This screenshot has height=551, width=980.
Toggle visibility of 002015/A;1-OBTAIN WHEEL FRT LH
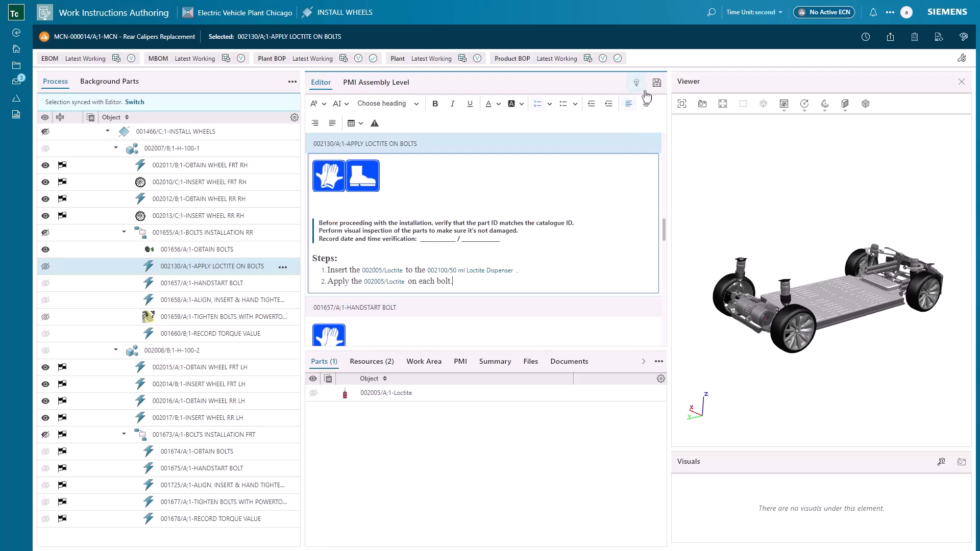tap(45, 367)
